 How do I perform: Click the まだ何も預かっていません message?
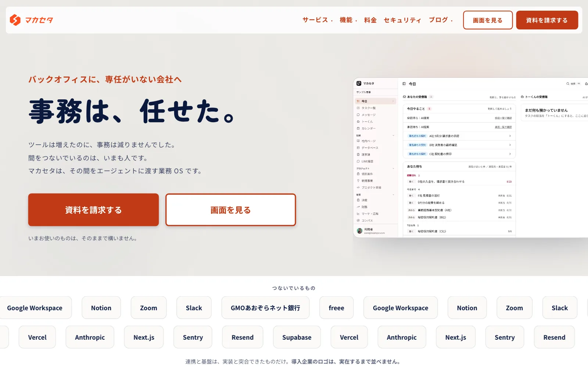tap(546, 110)
